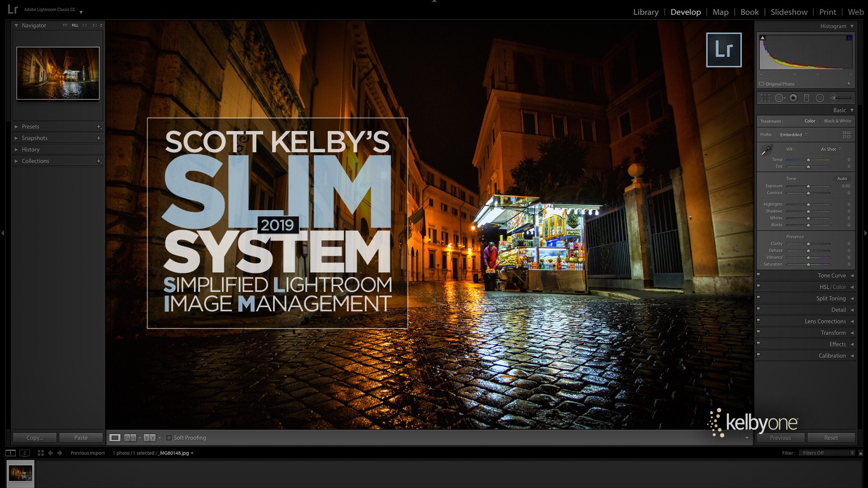Go back using filmstrip left arrow
The height and width of the screenshot is (488, 868).
click(50, 453)
